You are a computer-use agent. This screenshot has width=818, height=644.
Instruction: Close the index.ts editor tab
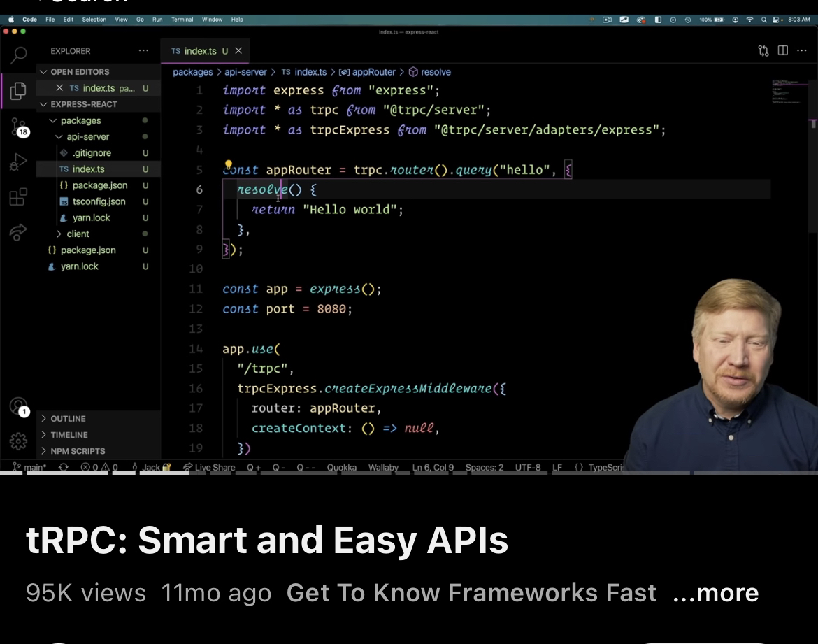(238, 50)
